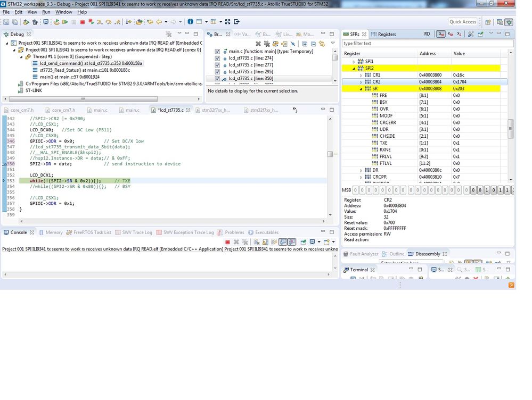532x400 pixels.
Task: Click the Debug bug icon in toolbar
Action: point(26,22)
